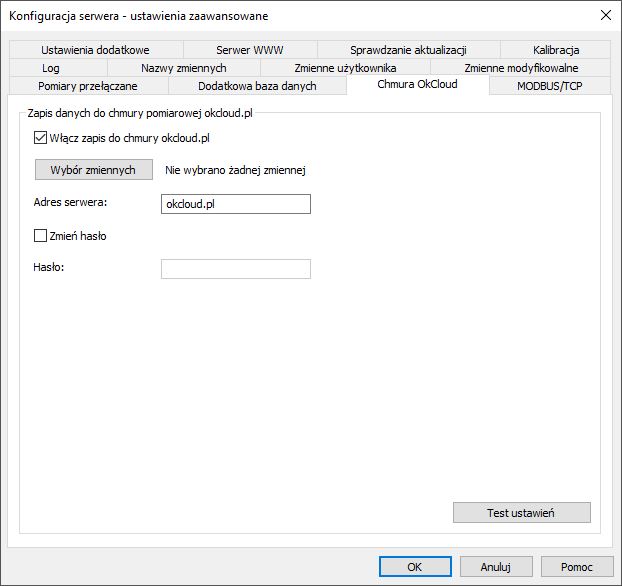
Task: Focus the Adres serwera input field
Action: coord(236,204)
